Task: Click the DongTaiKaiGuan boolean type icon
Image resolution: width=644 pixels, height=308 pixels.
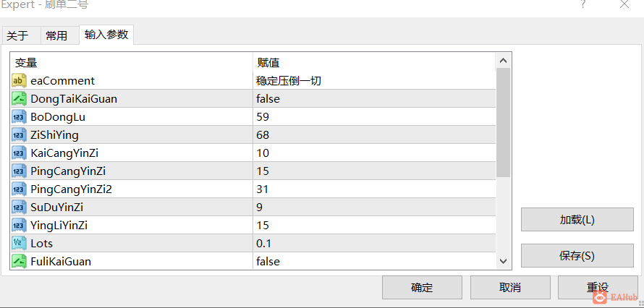Action: 19,99
